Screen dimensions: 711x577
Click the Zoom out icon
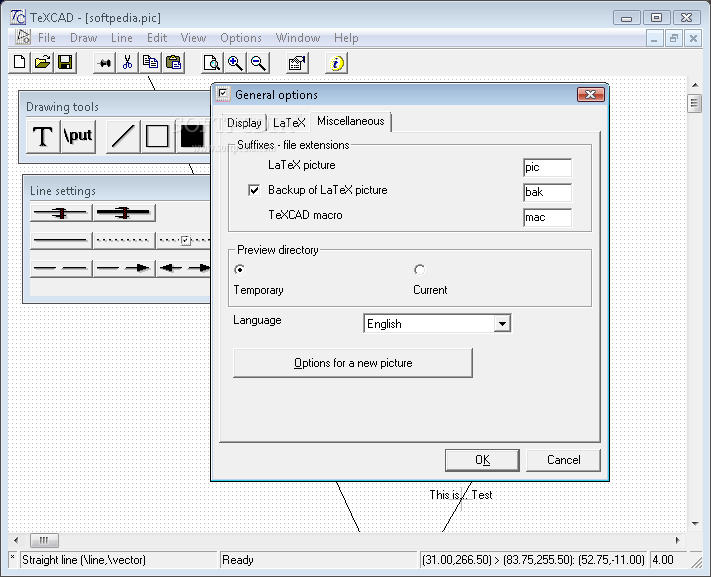258,63
